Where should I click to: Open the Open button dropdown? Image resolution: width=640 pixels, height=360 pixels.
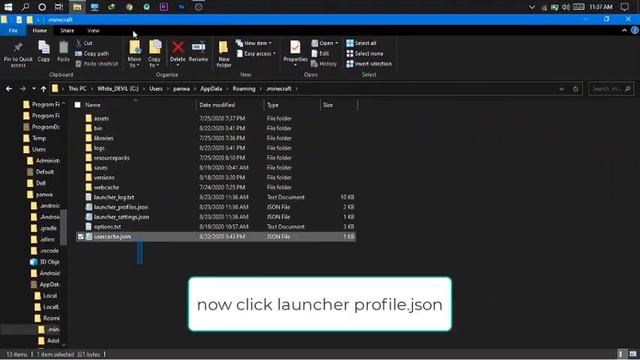click(336, 43)
